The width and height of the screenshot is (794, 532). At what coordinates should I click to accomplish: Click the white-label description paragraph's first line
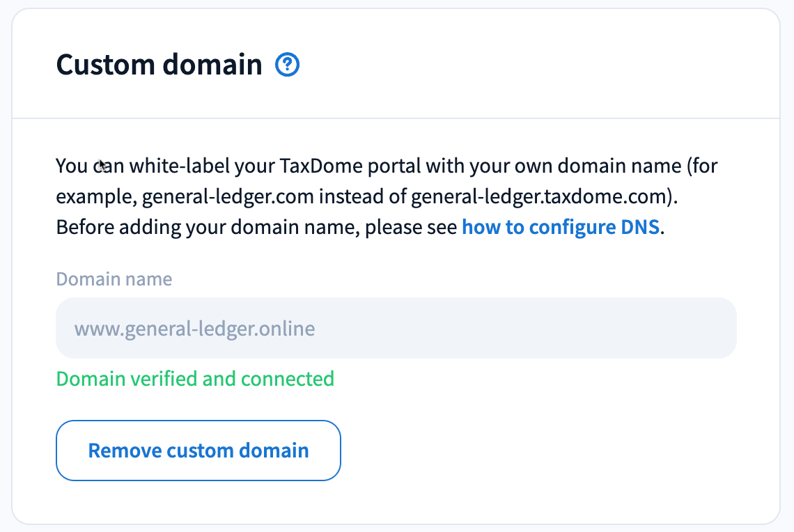click(387, 167)
